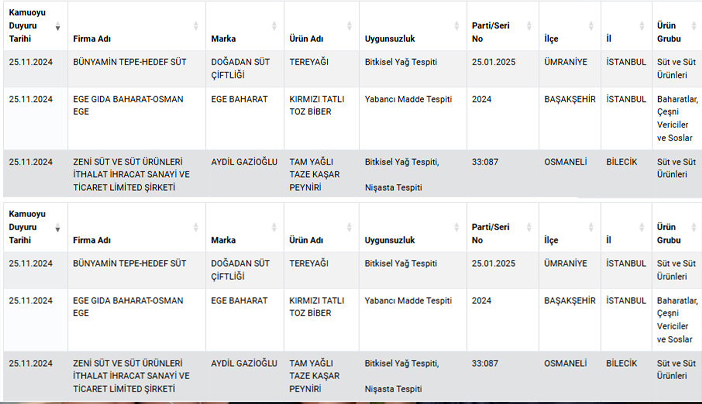Click BÜNYAMİN TEPE-HEDEF SÜT in bottom table
The width and height of the screenshot is (702, 404).
(x=128, y=264)
